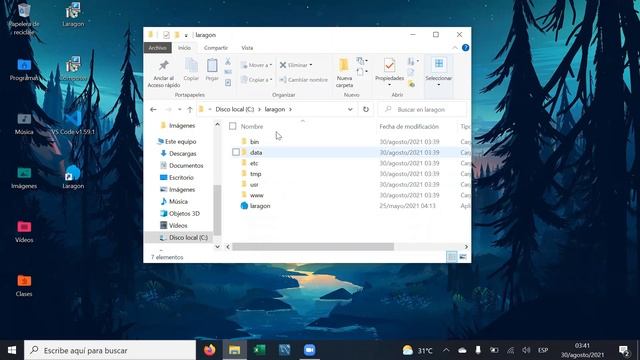Select the Videos desktop folder icon

coord(24,231)
